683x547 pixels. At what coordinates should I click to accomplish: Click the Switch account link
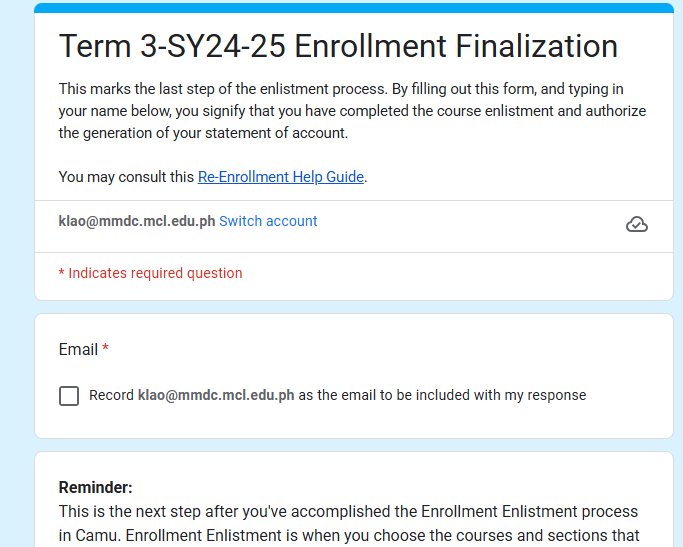tap(268, 221)
